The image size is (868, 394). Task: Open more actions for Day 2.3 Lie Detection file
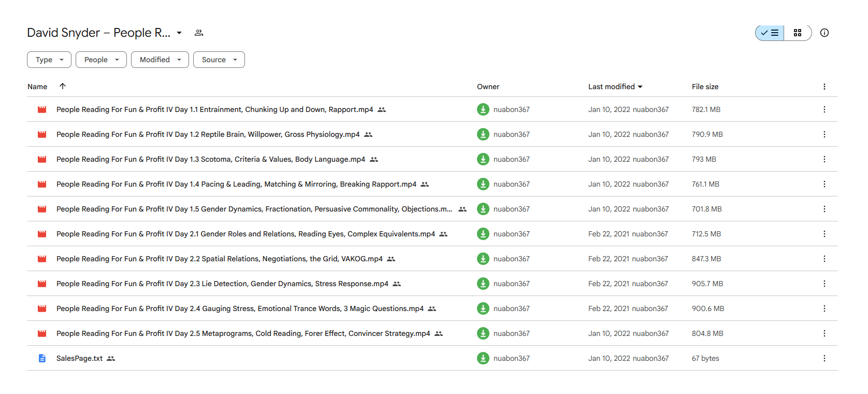824,284
